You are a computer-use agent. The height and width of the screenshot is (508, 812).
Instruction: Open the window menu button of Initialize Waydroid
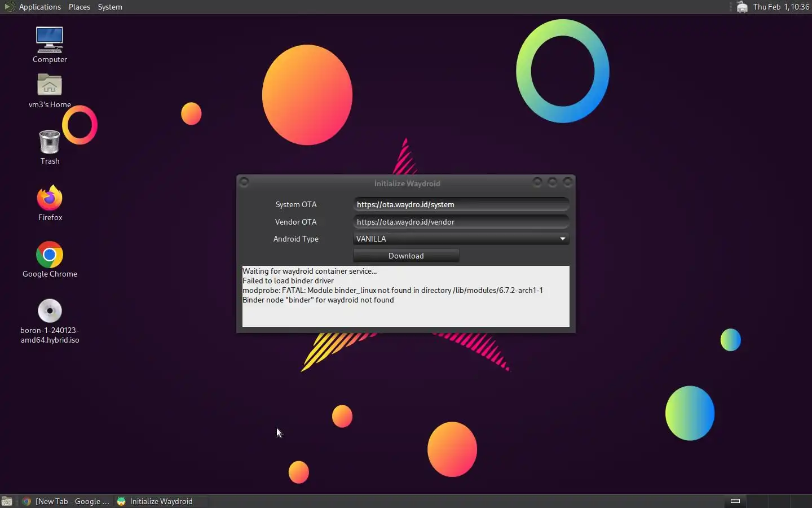tap(244, 182)
